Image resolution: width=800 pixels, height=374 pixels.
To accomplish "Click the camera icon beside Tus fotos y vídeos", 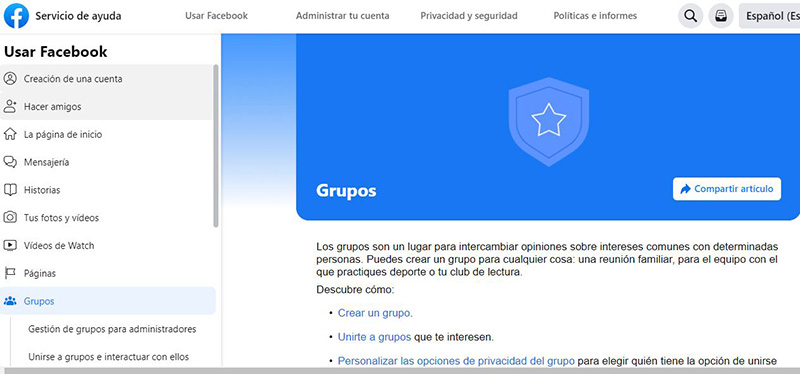I will point(10,217).
